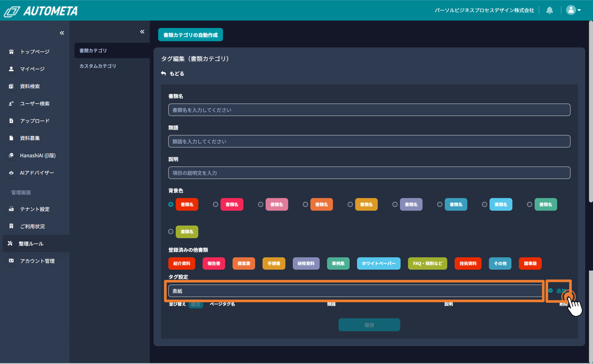Collapse the main left sidebar
Image resolution: width=593 pixels, height=364 pixels.
62,33
